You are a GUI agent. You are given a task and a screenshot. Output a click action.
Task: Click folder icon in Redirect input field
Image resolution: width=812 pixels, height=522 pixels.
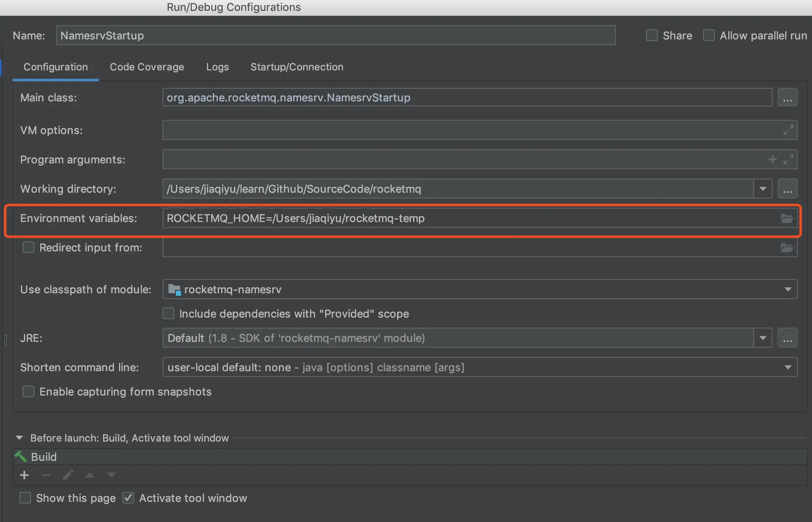pos(786,248)
